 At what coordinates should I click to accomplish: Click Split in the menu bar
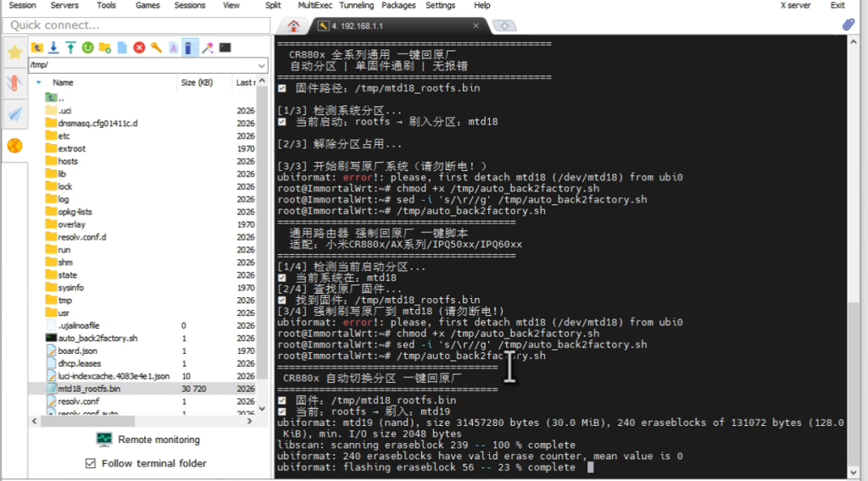pos(273,6)
